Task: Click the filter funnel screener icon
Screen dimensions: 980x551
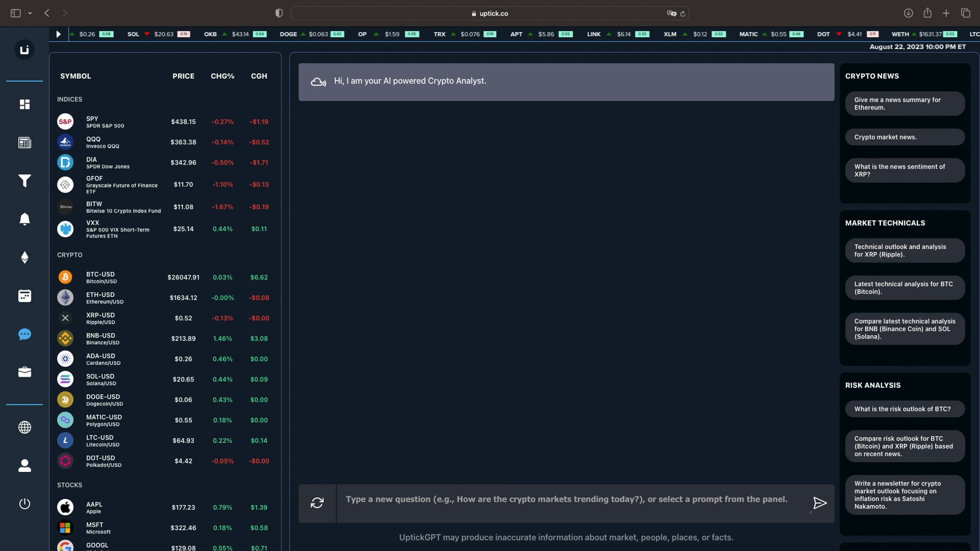Action: coord(24,181)
